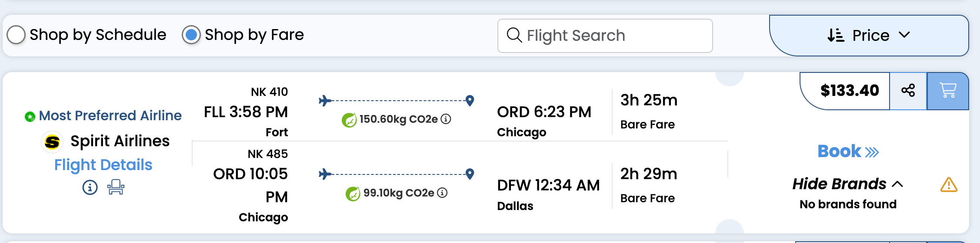The width and height of the screenshot is (980, 243).
Task: Select Shop by Fare option
Action: [191, 35]
